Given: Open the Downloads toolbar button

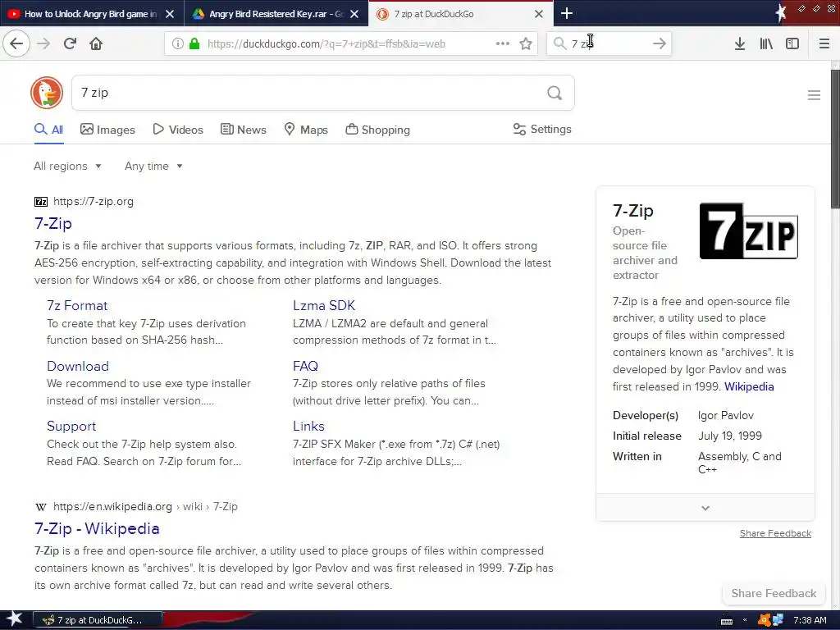Looking at the screenshot, I should tap(740, 43).
